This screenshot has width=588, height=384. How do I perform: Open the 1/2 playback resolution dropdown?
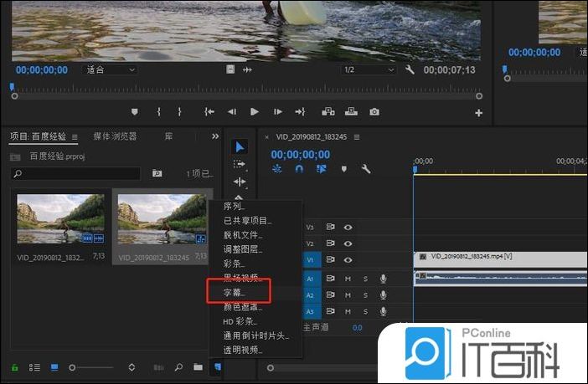click(369, 70)
